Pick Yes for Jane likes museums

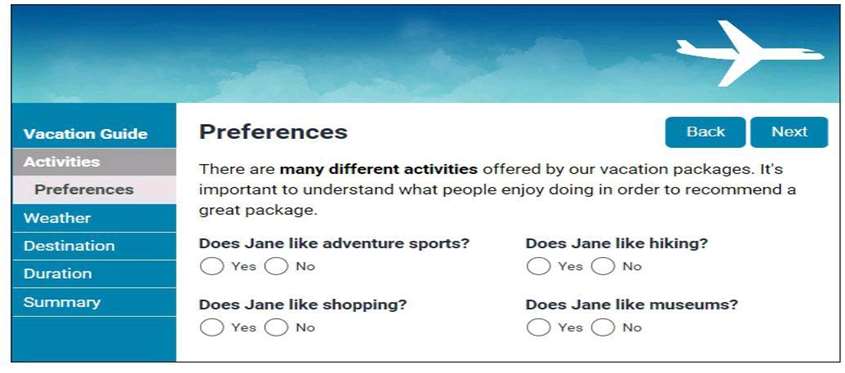pos(538,327)
